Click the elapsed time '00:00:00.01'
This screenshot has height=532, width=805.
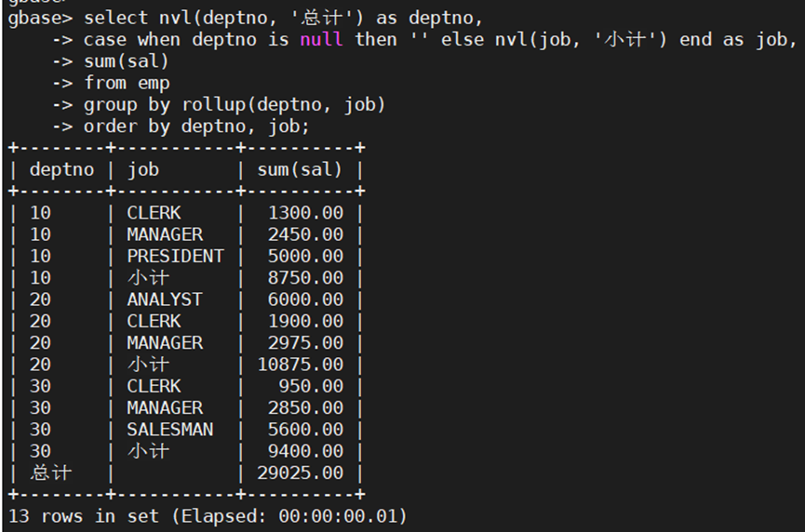[338, 516]
